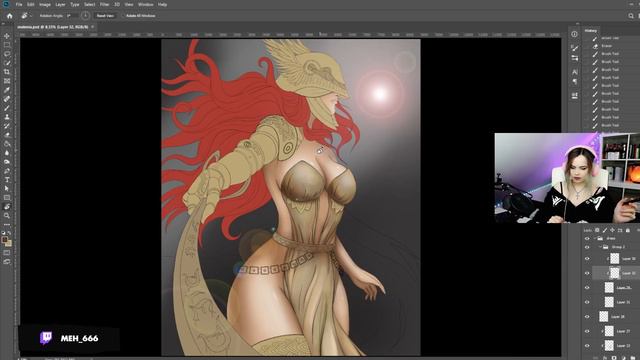Click the rotation angle dial
The height and width of the screenshot is (360, 640).
[85, 16]
